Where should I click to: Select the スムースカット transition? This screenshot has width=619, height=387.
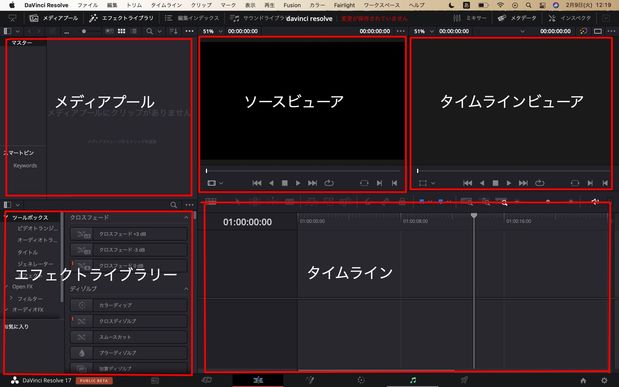tap(128, 337)
